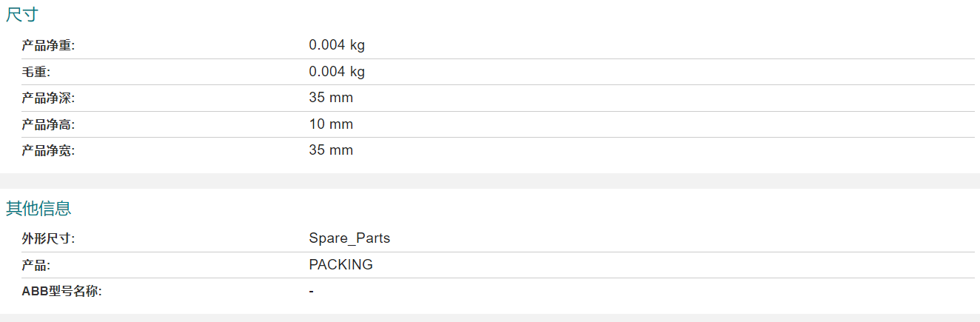
Task: Click the gross weight 0.004 kg value
Action: pos(337,72)
